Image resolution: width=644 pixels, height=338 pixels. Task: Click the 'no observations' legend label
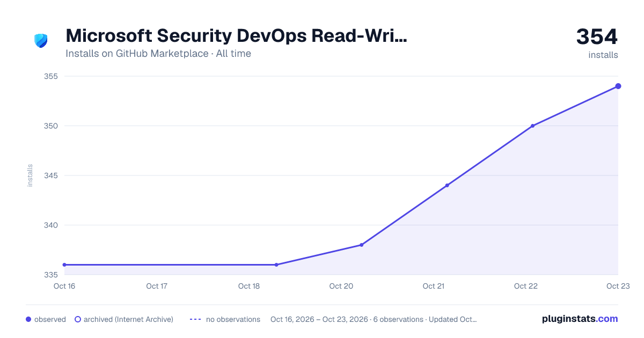(x=233, y=320)
